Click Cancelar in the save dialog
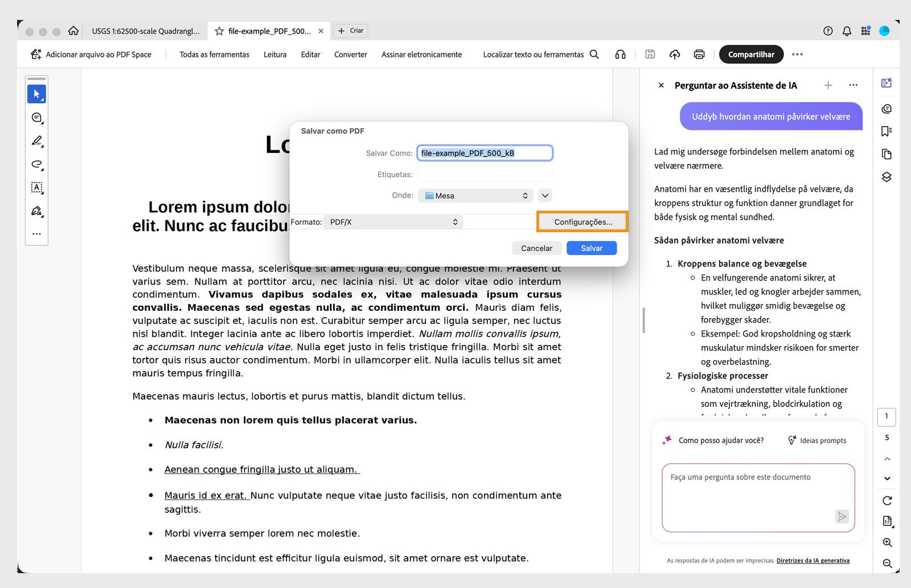This screenshot has width=911, height=588. pos(536,248)
